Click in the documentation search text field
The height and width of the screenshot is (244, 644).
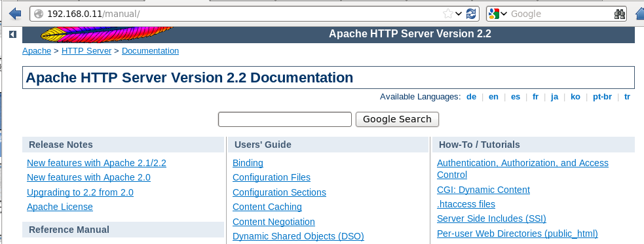pos(284,119)
